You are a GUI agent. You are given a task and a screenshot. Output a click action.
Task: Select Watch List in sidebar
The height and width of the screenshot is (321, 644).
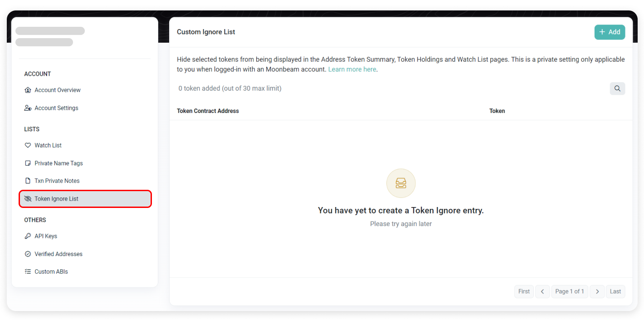pyautogui.click(x=48, y=145)
